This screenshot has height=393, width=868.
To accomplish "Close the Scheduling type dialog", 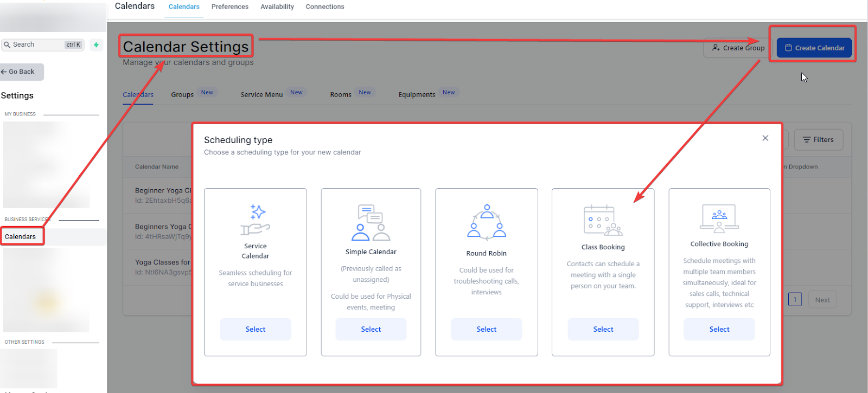I will [x=765, y=138].
